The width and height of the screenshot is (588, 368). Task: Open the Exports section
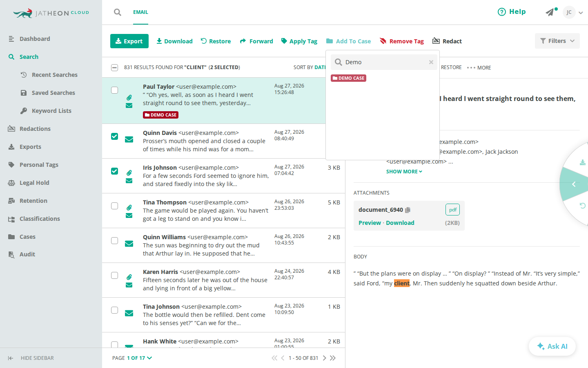click(x=30, y=147)
